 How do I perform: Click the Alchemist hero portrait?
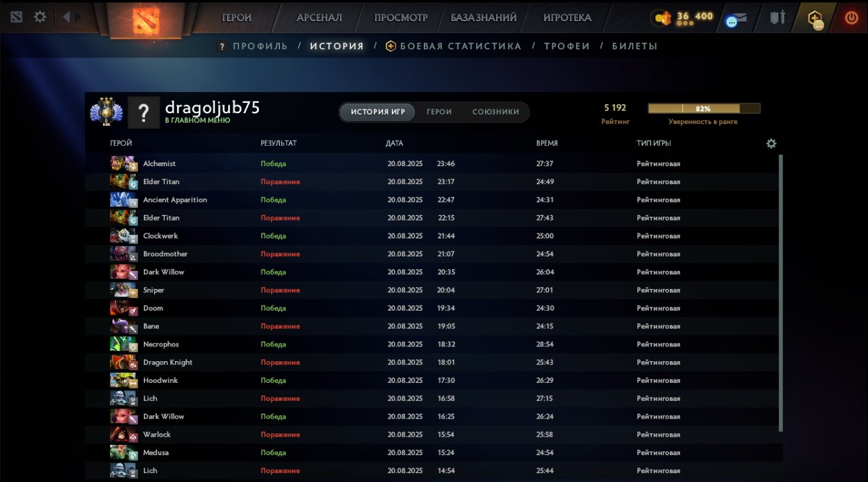(123, 164)
